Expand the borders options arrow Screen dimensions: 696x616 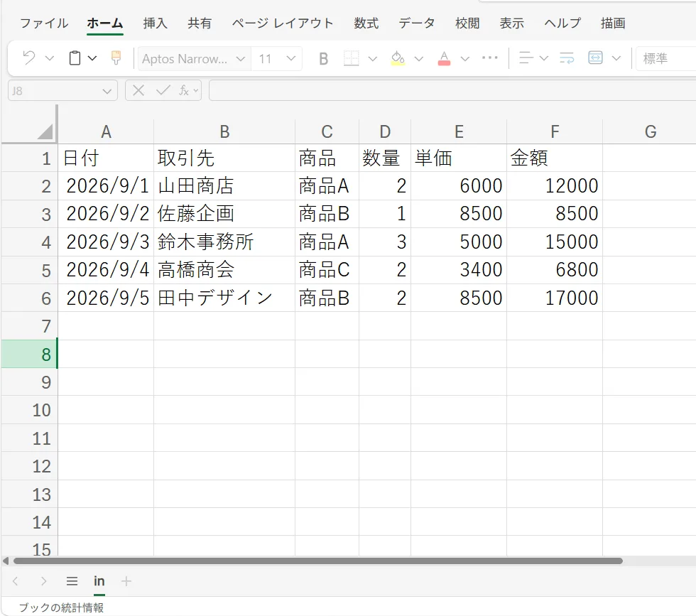pos(373,59)
